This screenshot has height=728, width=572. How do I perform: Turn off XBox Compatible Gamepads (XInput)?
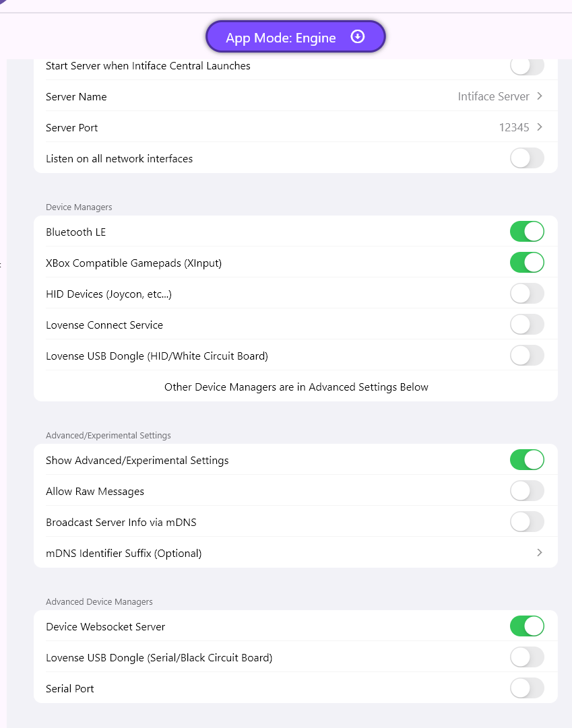(527, 263)
